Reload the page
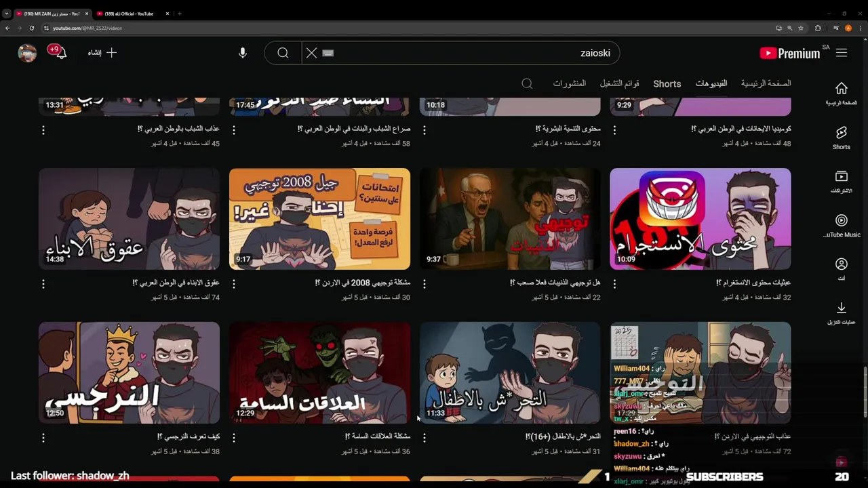 pos(31,28)
